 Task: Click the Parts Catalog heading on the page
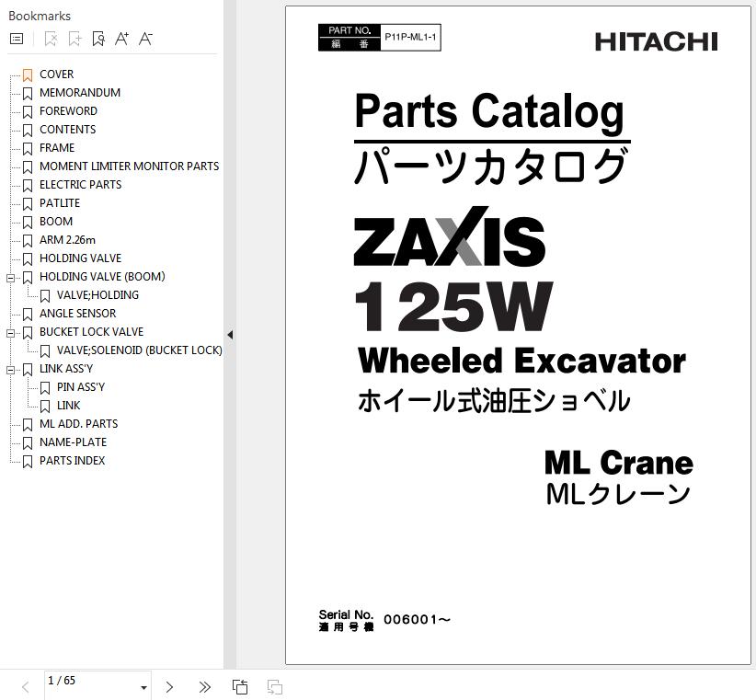490,112
